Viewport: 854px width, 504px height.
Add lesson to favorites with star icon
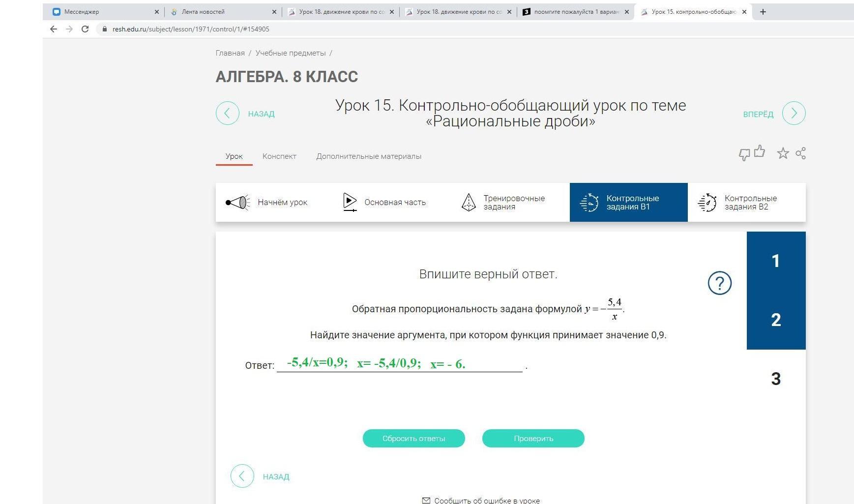(x=783, y=153)
